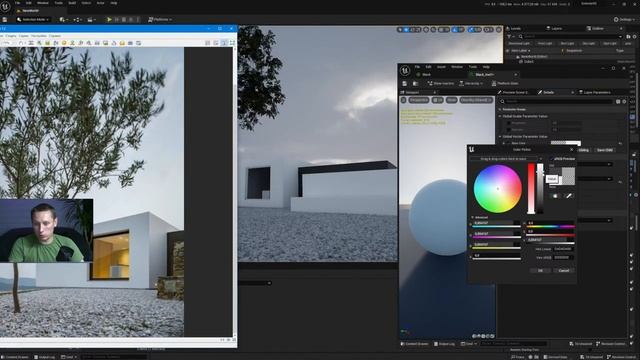Click the fullscreen icon in image viewer toolbar
Image resolution: width=640 pixels, height=360 pixels.
pos(232,43)
